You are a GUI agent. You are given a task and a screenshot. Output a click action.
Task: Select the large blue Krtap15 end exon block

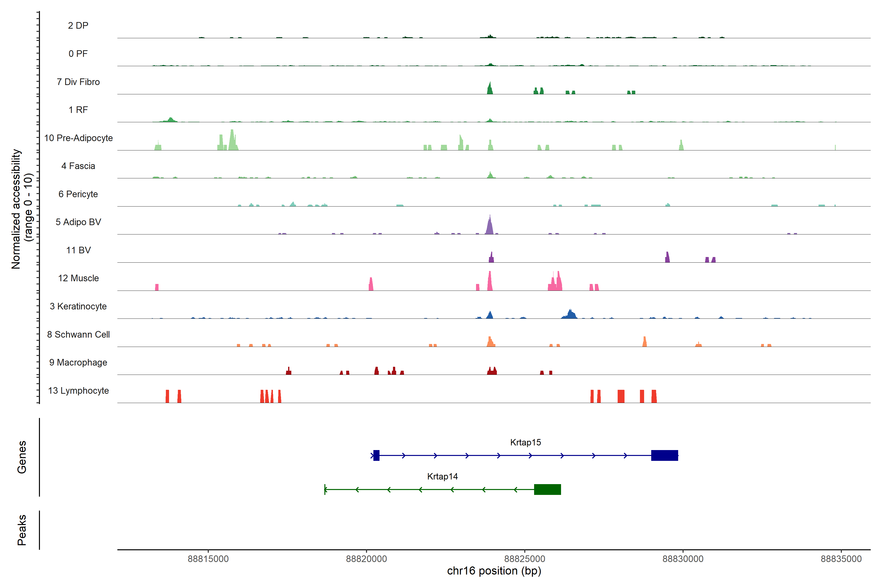(x=664, y=455)
